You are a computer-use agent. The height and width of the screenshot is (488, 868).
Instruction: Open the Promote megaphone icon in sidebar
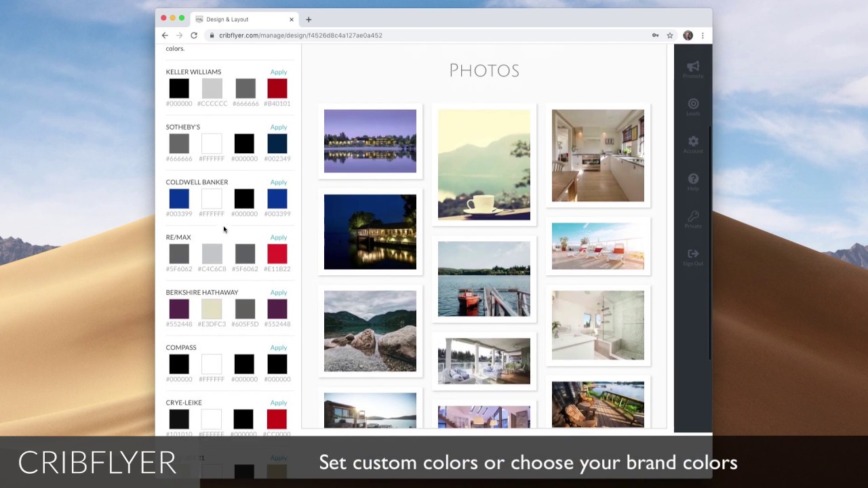pos(692,66)
